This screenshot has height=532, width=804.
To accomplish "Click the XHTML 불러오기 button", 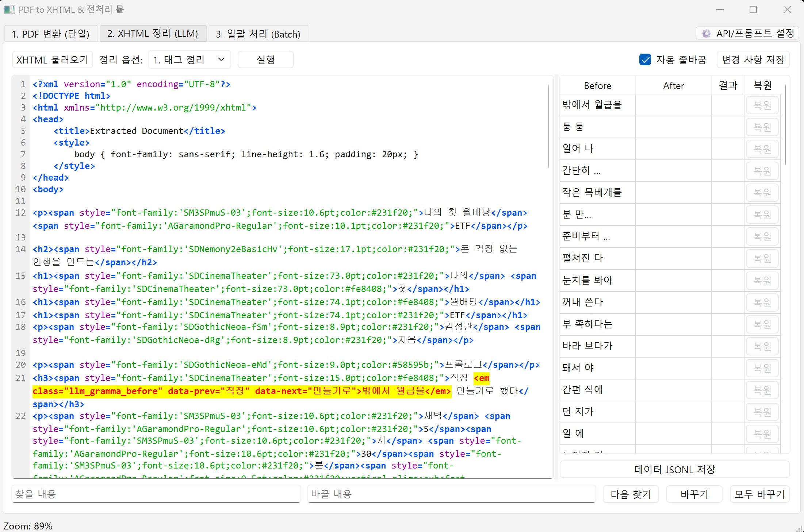I will pyautogui.click(x=52, y=60).
